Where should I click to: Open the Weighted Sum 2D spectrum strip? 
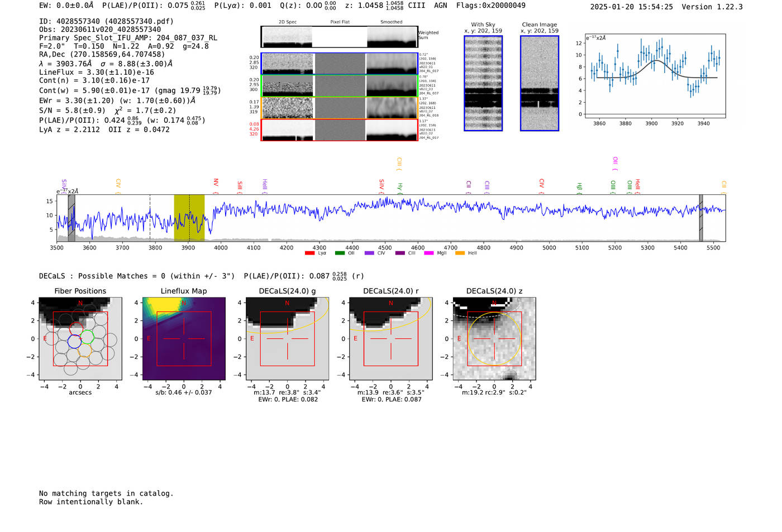[339, 37]
